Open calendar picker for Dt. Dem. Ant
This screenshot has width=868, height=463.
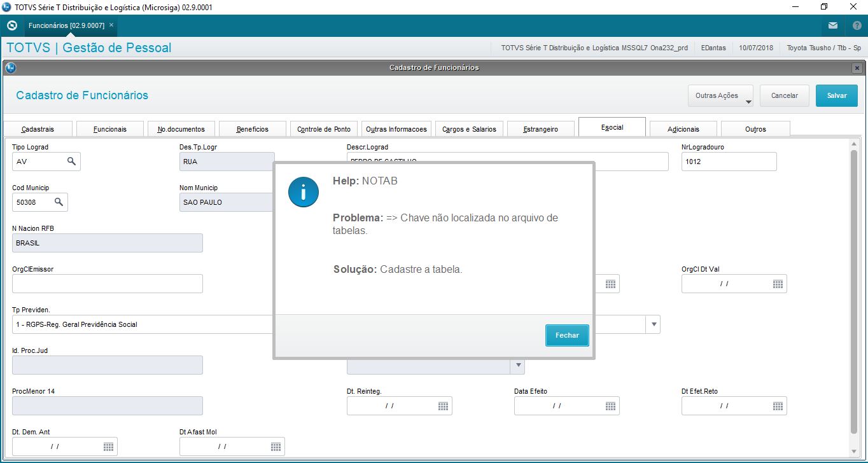(108, 446)
